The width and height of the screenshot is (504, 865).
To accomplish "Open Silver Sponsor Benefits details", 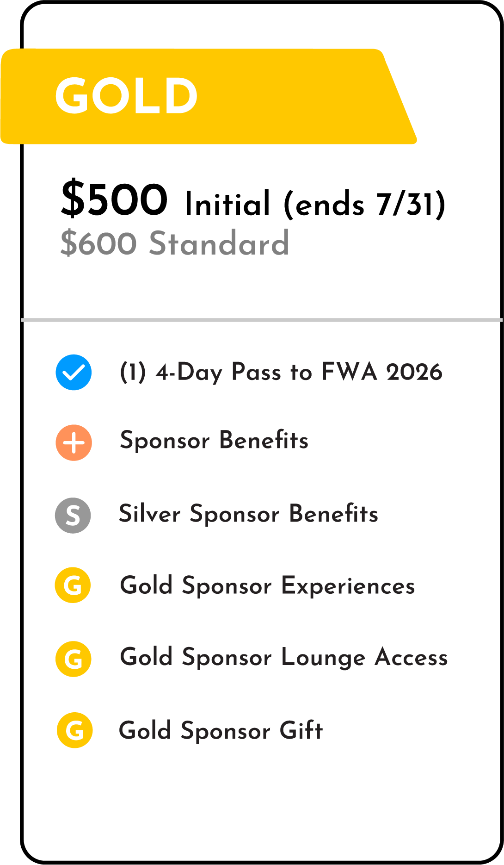I will click(248, 514).
